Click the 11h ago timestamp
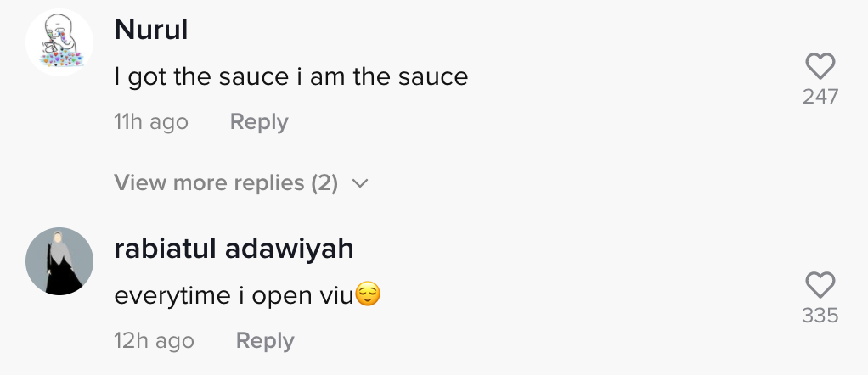The image size is (868, 375). 151,122
